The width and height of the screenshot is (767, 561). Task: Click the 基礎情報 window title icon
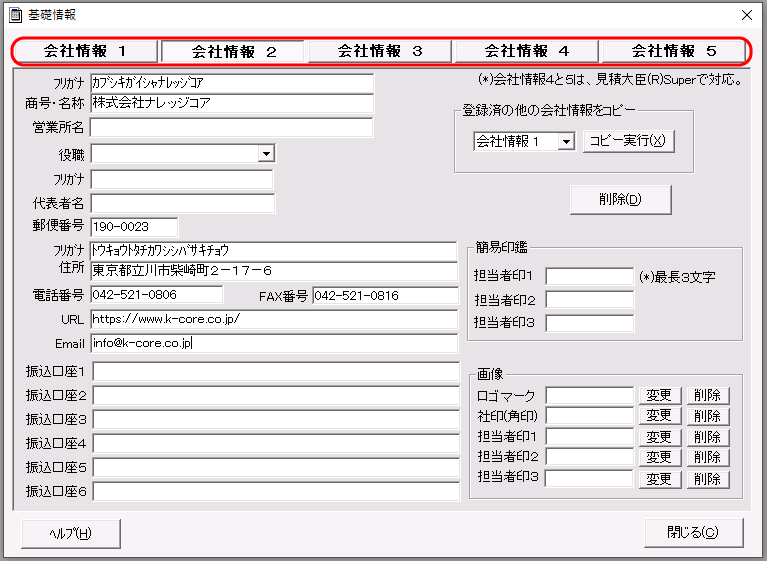point(15,15)
